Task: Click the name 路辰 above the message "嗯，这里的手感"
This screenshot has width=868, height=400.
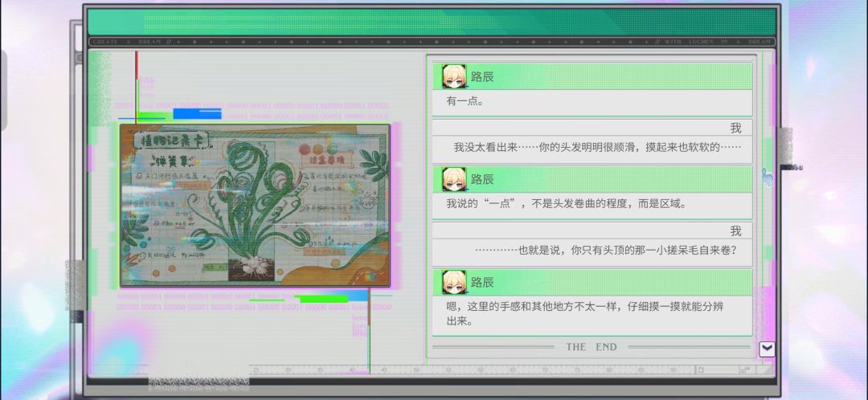Action: pyautogui.click(x=482, y=283)
